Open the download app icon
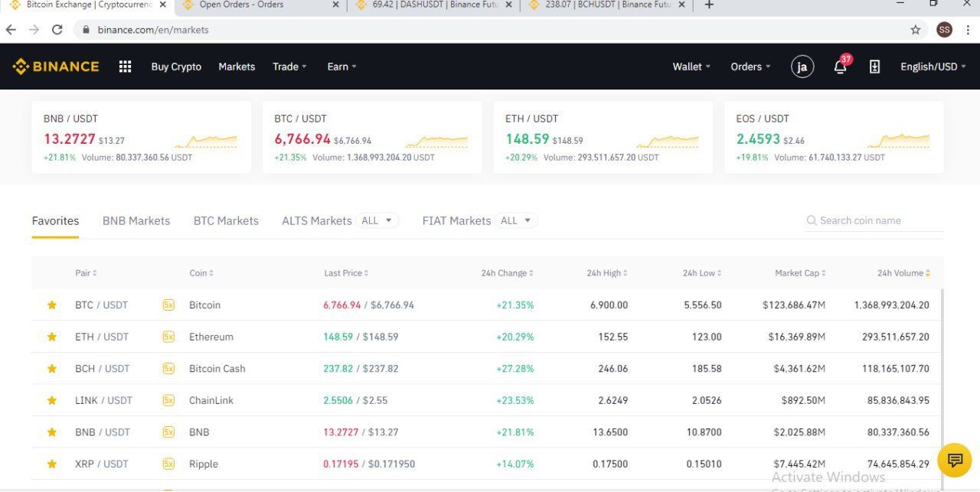Image resolution: width=980 pixels, height=492 pixels. (x=874, y=67)
